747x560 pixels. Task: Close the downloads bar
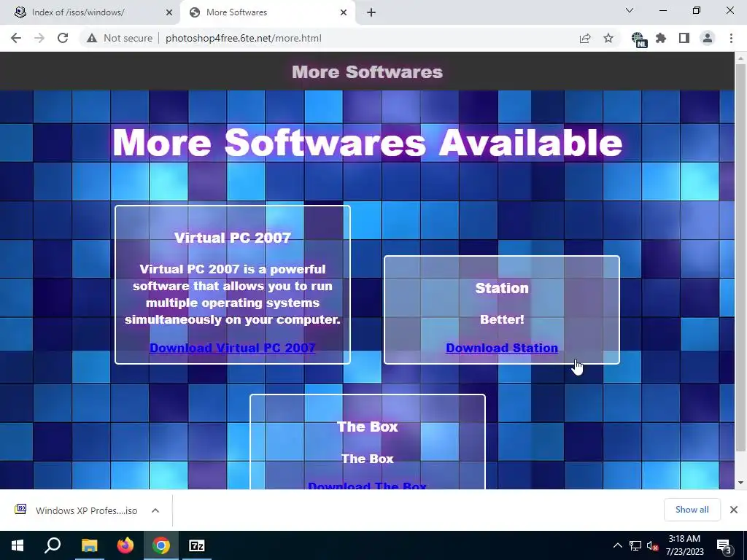pos(734,510)
